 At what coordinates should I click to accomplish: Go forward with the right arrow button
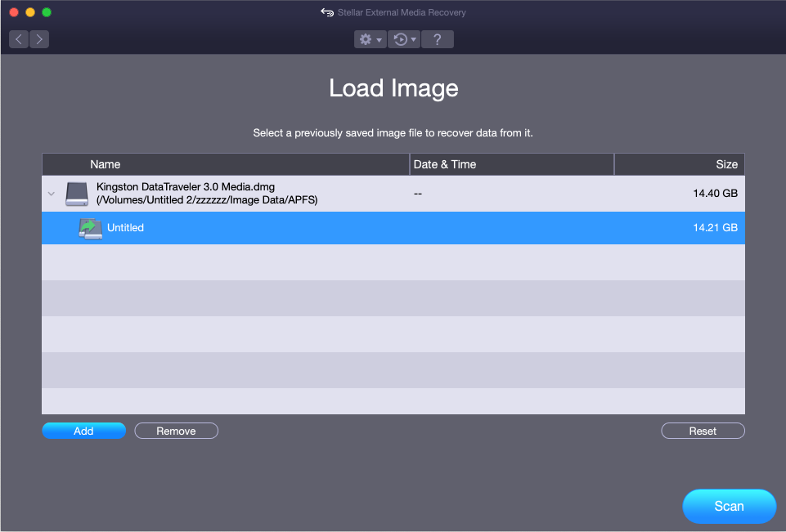(39, 39)
